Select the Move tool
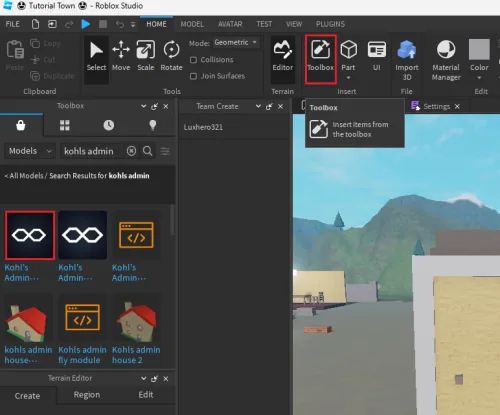Image resolution: width=500 pixels, height=415 pixels. (121, 56)
